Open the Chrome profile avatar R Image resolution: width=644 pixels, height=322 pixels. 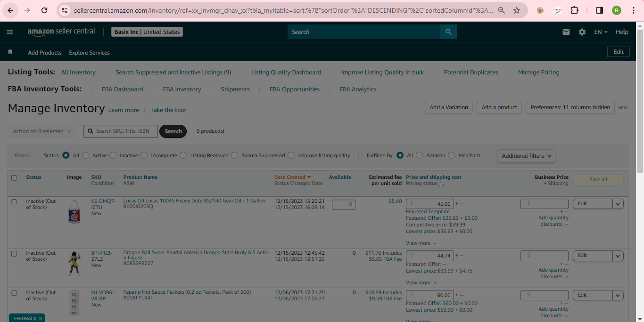(617, 10)
